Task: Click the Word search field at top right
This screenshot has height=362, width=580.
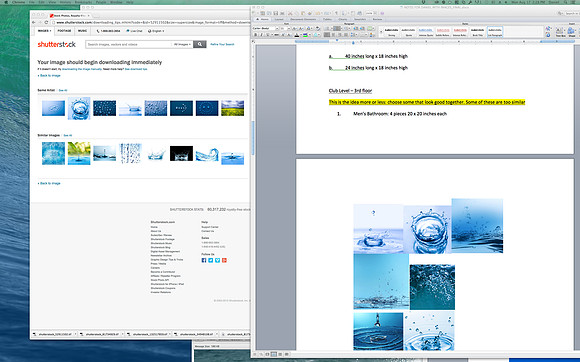Action: pyautogui.click(x=572, y=13)
